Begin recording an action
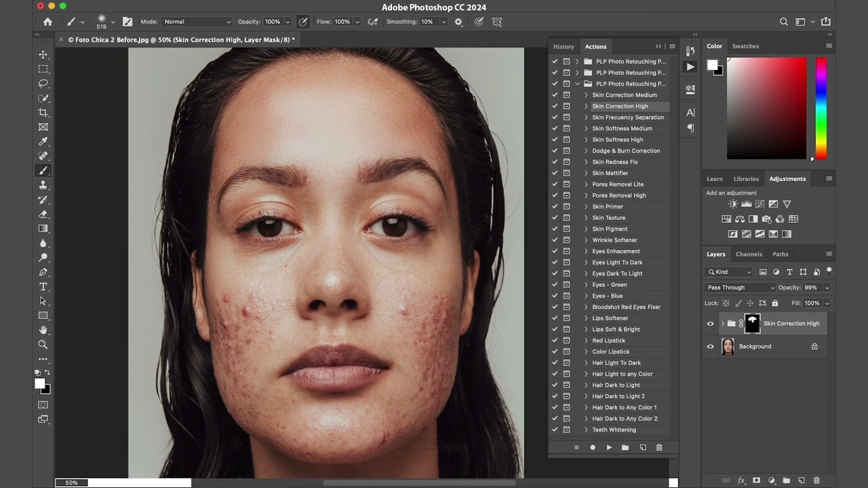This screenshot has width=868, height=488. (593, 447)
